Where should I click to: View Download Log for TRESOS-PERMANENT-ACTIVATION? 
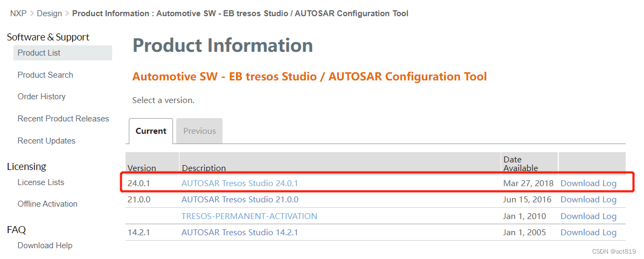588,216
